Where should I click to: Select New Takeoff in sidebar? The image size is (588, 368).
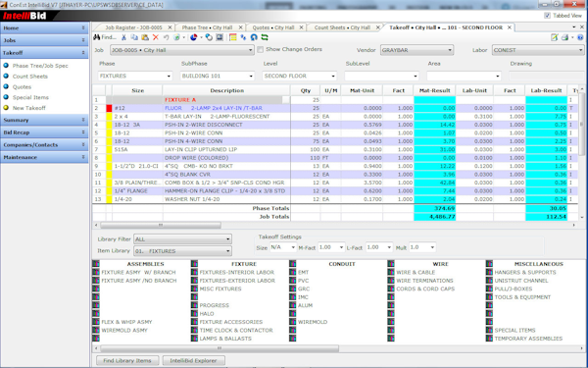28,108
